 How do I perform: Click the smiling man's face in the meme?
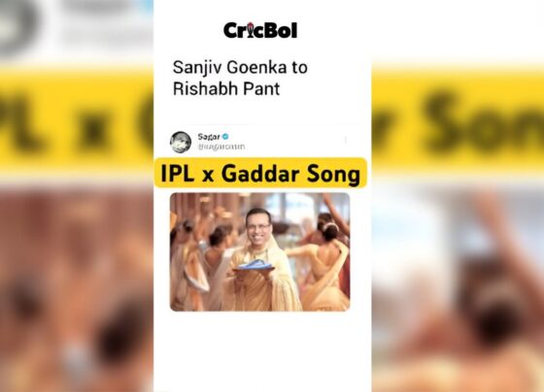(258, 227)
